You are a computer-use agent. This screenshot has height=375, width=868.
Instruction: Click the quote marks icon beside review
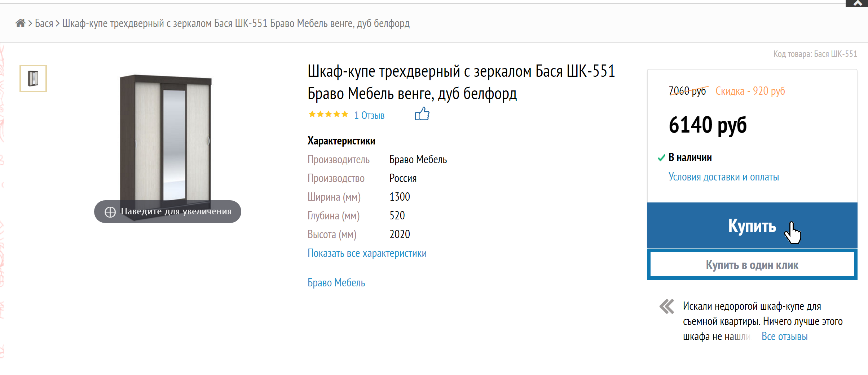point(667,307)
